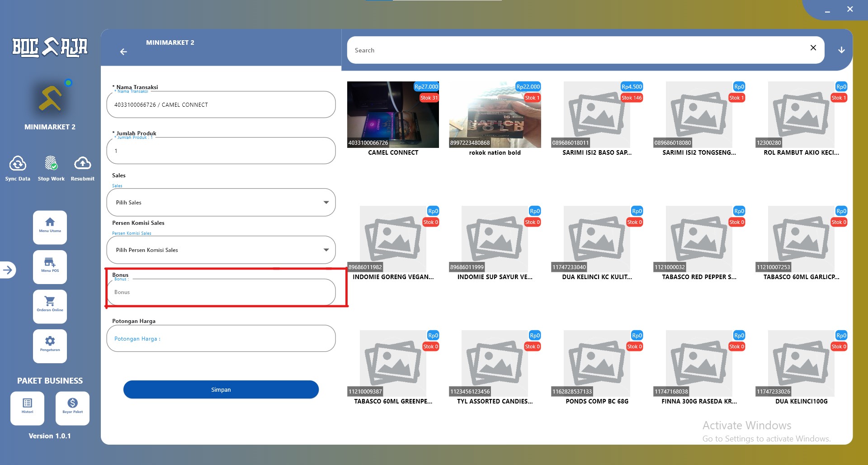Select SARIMI ISI2 TONGSENG product
Screen dimensions: 868x465
[x=699, y=114]
